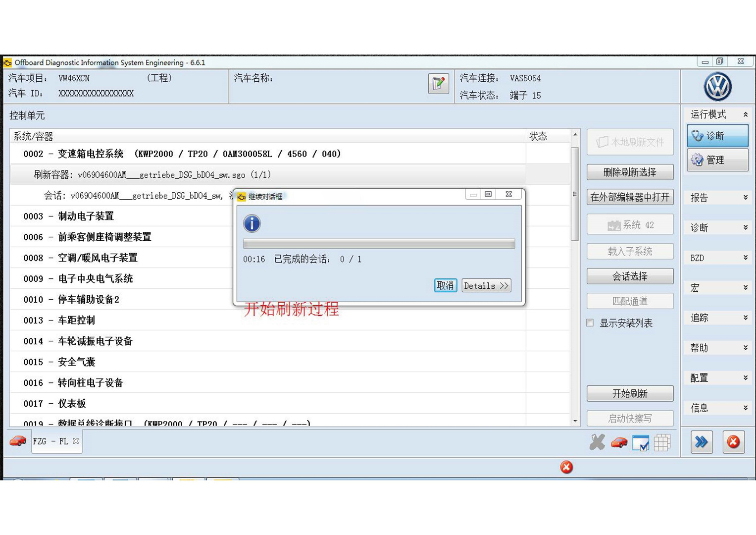Click the red error icon in status bar
756x535 pixels.
click(x=566, y=467)
